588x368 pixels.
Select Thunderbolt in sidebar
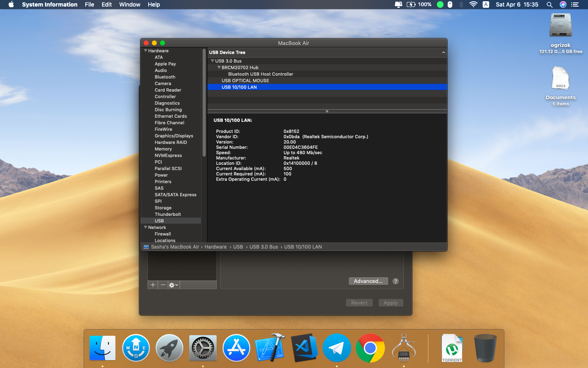tap(168, 214)
